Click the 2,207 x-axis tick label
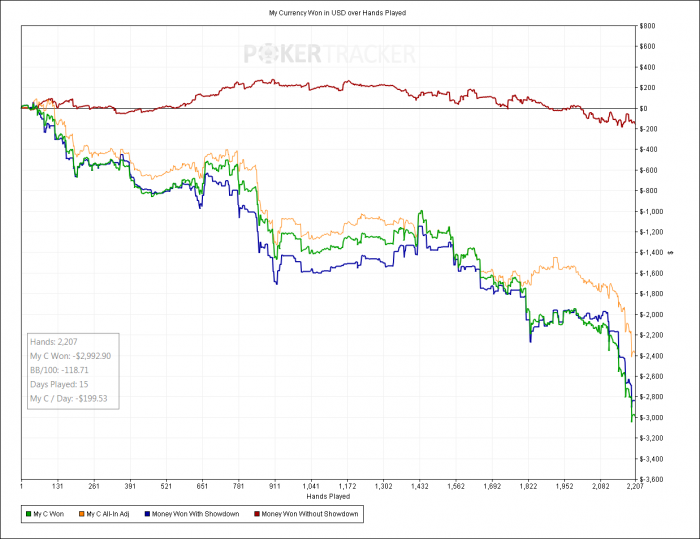 coord(635,486)
